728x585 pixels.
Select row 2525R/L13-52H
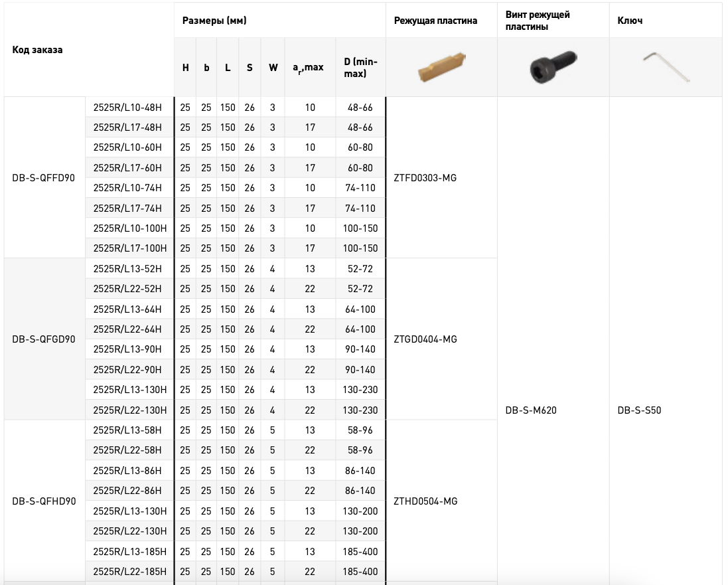[236, 268]
